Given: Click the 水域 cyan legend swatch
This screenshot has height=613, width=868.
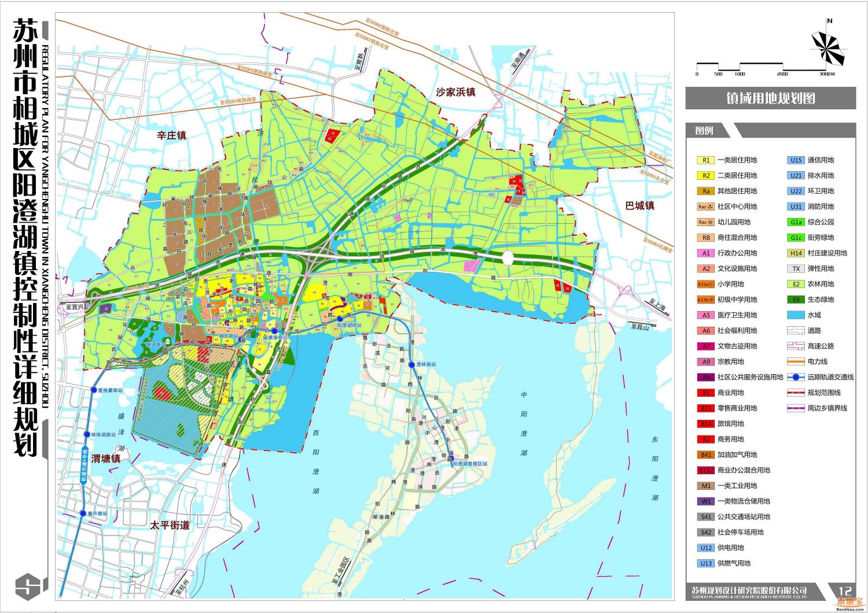Looking at the screenshot, I should click(796, 315).
